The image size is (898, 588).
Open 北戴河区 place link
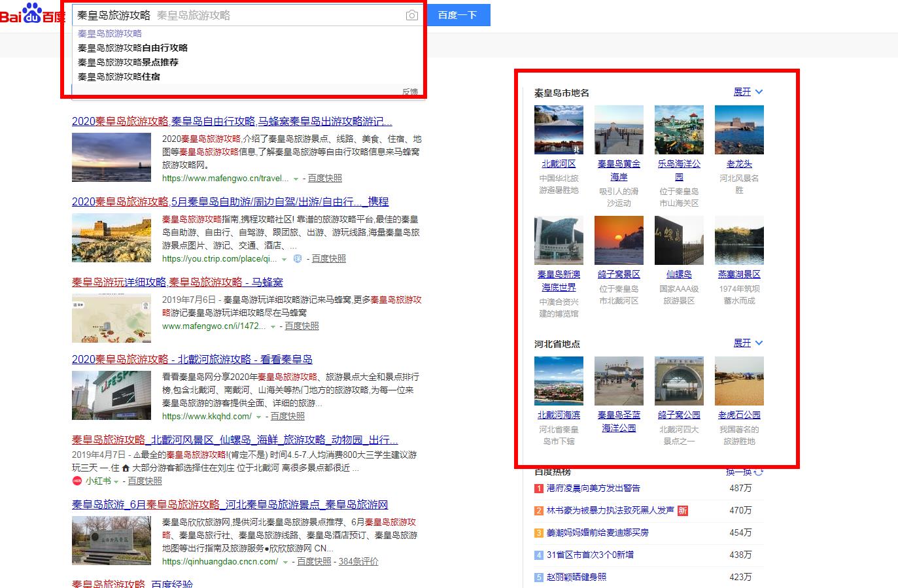[559, 164]
